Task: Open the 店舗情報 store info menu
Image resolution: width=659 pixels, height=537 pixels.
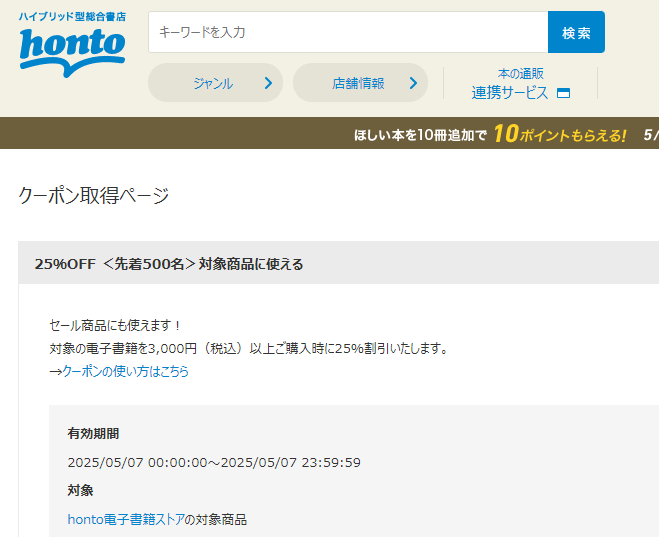Action: (x=360, y=83)
